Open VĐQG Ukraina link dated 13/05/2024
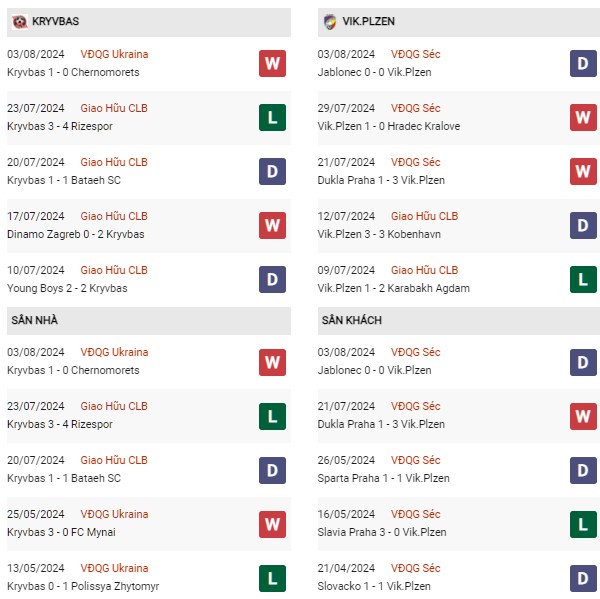600x599 pixels. 114,568
